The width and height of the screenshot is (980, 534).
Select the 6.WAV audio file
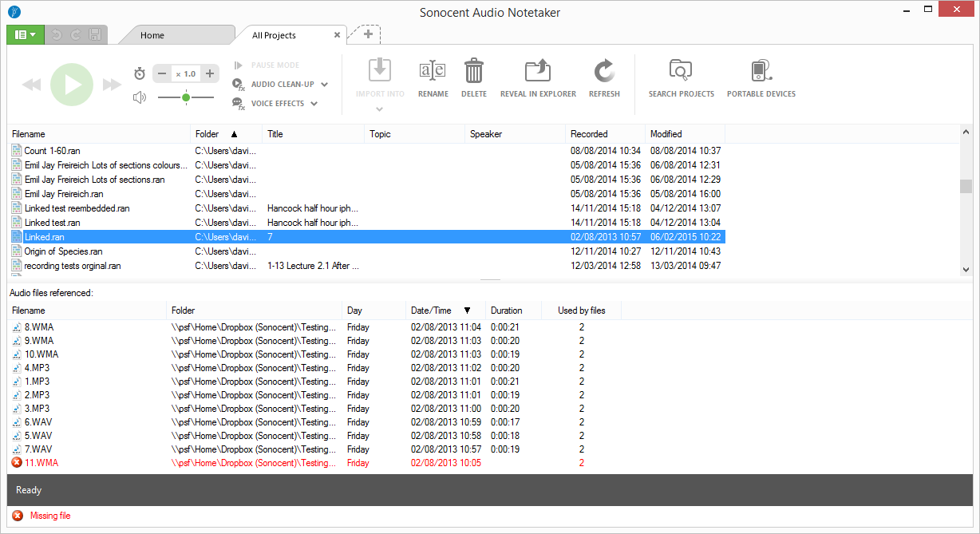(x=314, y=422)
